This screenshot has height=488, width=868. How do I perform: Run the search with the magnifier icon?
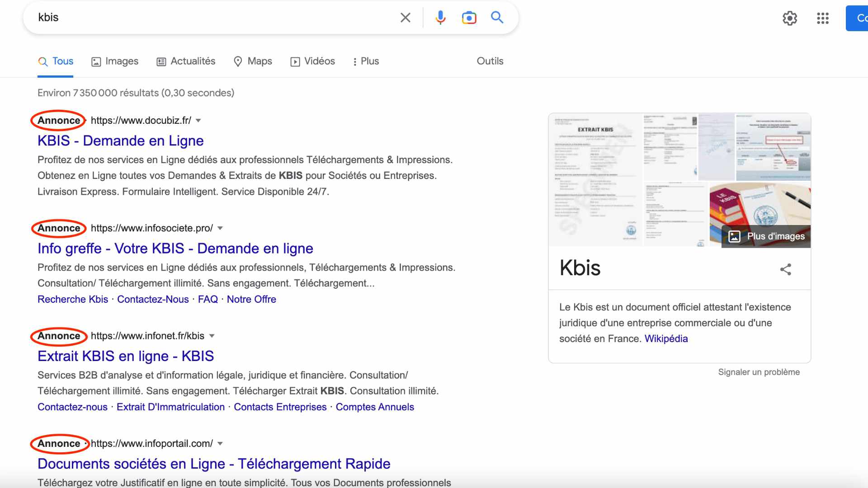pos(497,18)
